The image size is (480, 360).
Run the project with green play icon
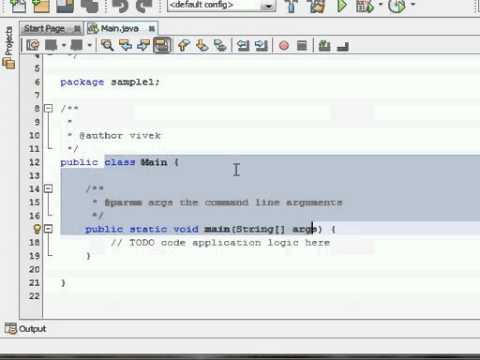[x=341, y=5]
